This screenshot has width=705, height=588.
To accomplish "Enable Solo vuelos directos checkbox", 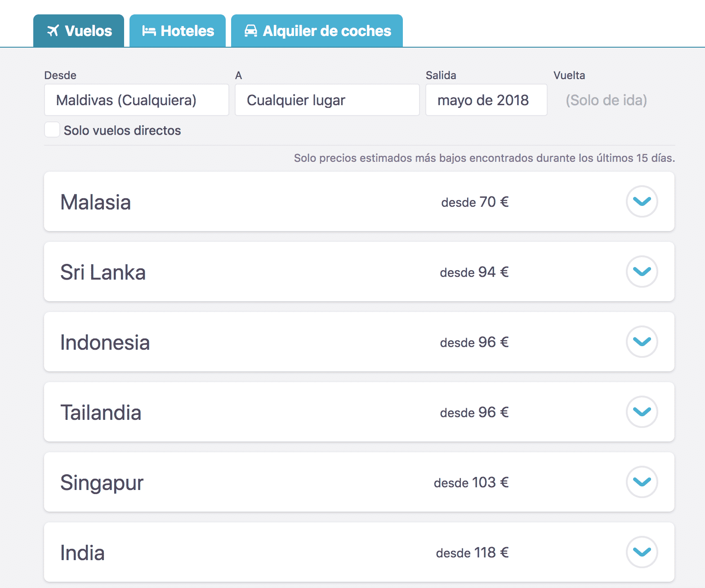I will [x=52, y=129].
